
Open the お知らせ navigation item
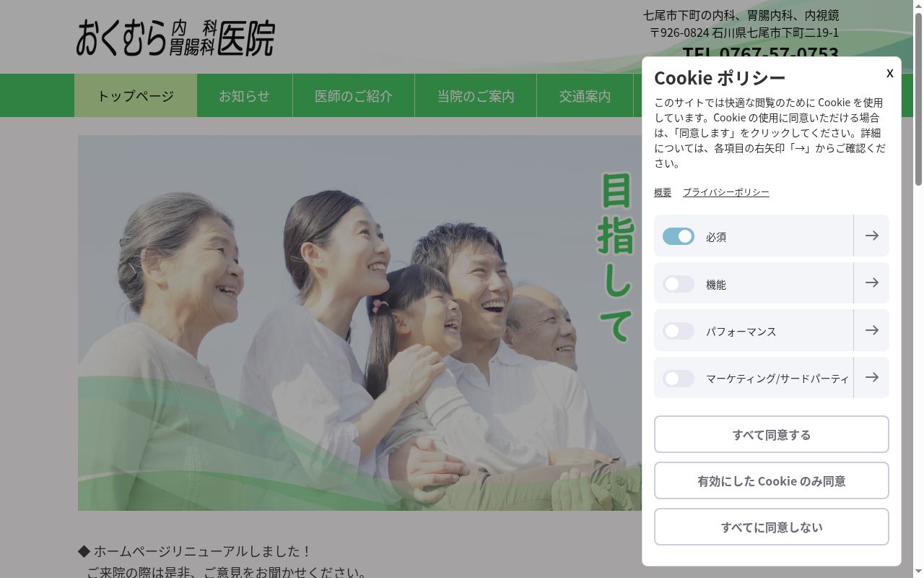click(245, 95)
